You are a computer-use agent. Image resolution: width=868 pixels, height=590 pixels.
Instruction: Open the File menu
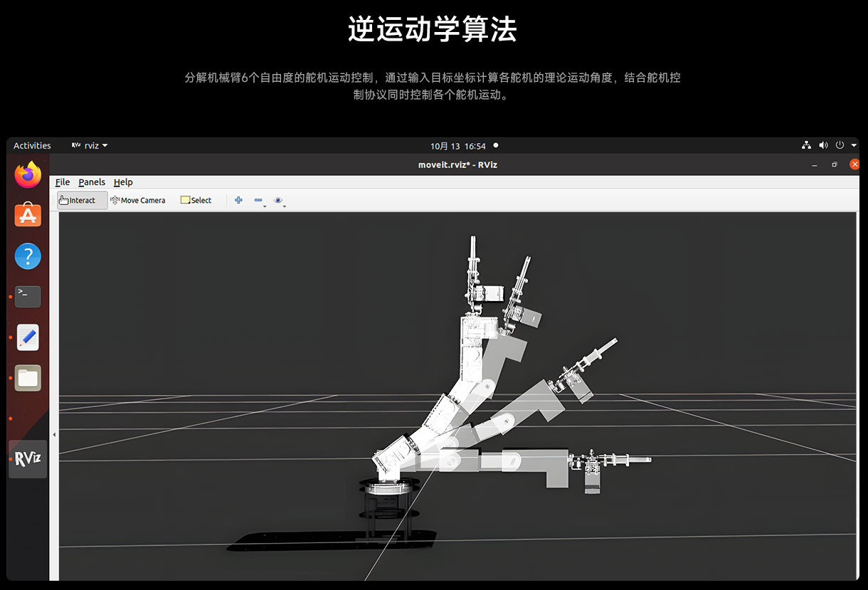63,182
